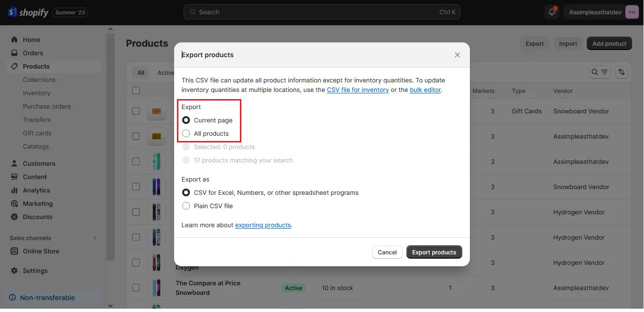Click the Summer '23 version badge
The height and width of the screenshot is (312, 644).
tap(70, 13)
